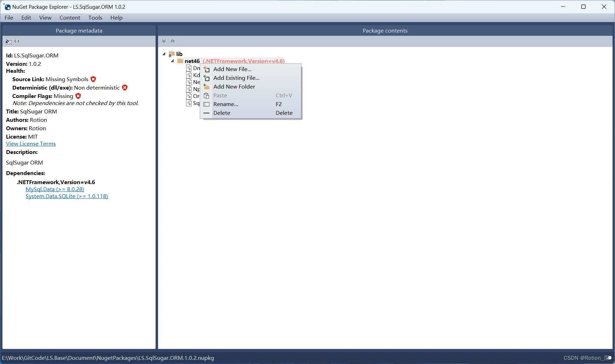Click the Add New Folder icon

206,86
